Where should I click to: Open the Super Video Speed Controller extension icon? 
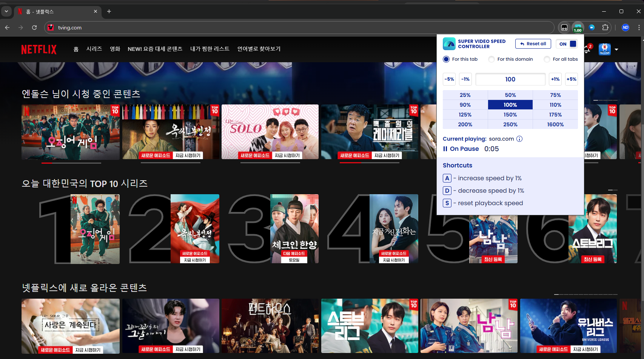(578, 28)
